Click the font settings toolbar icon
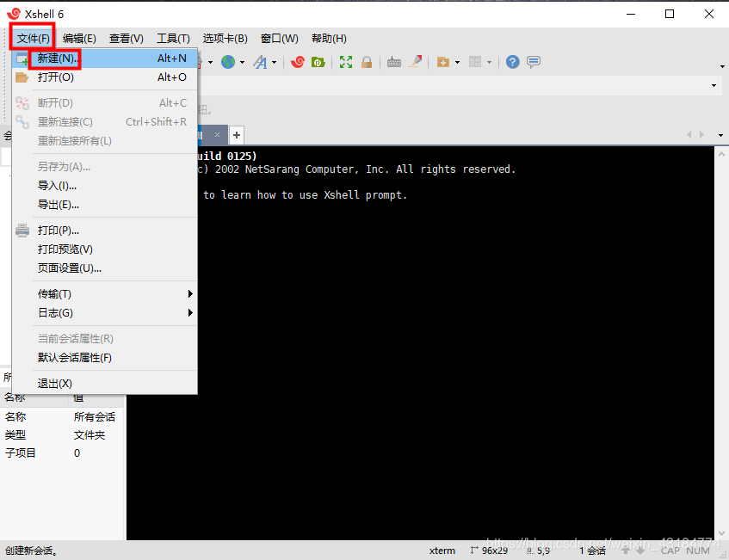 (x=262, y=61)
